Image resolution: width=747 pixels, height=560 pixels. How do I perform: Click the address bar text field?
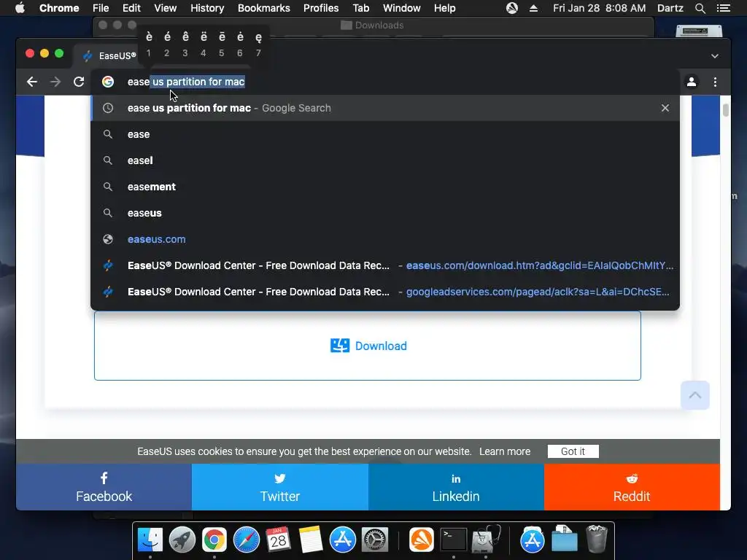pyautogui.click(x=385, y=82)
